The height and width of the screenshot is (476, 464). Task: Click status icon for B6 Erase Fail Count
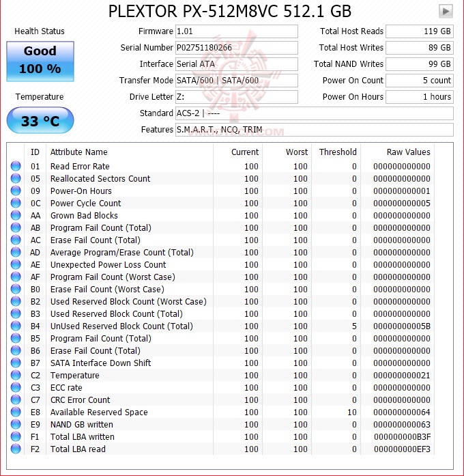click(x=16, y=350)
